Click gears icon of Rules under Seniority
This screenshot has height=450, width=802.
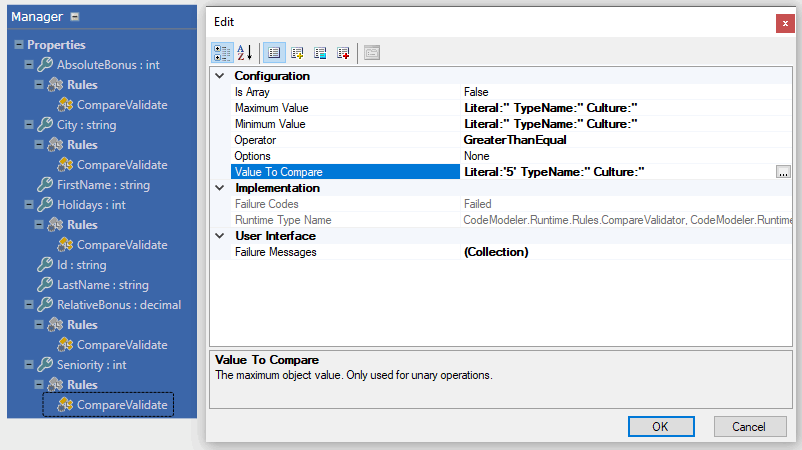click(55, 385)
